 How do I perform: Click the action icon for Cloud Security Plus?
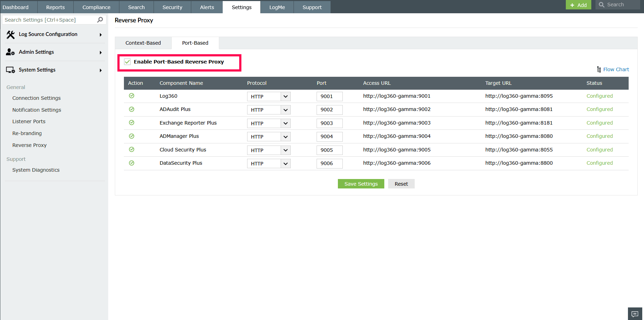(x=132, y=150)
